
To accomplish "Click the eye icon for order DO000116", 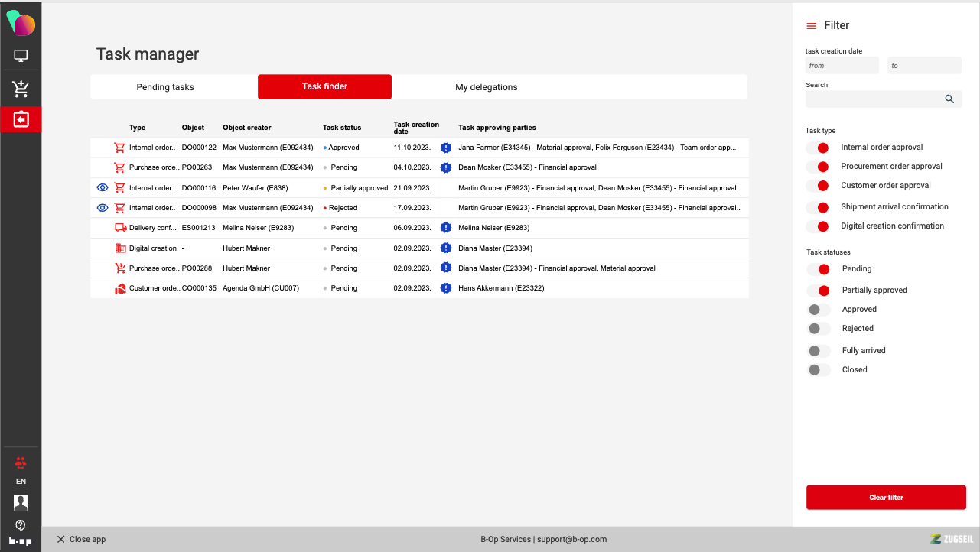I will coord(103,187).
